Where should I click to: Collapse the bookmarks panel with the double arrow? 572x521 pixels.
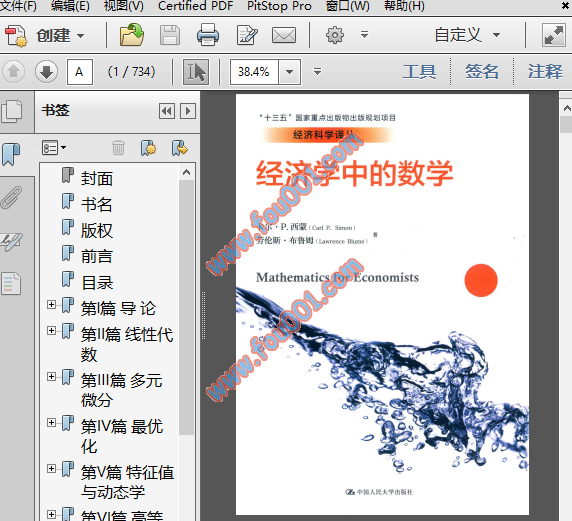167,111
